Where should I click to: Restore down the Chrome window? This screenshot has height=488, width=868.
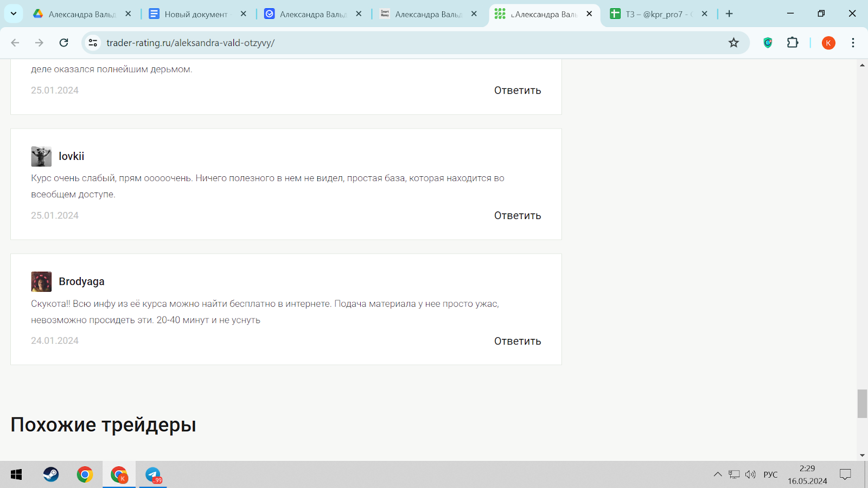click(821, 14)
